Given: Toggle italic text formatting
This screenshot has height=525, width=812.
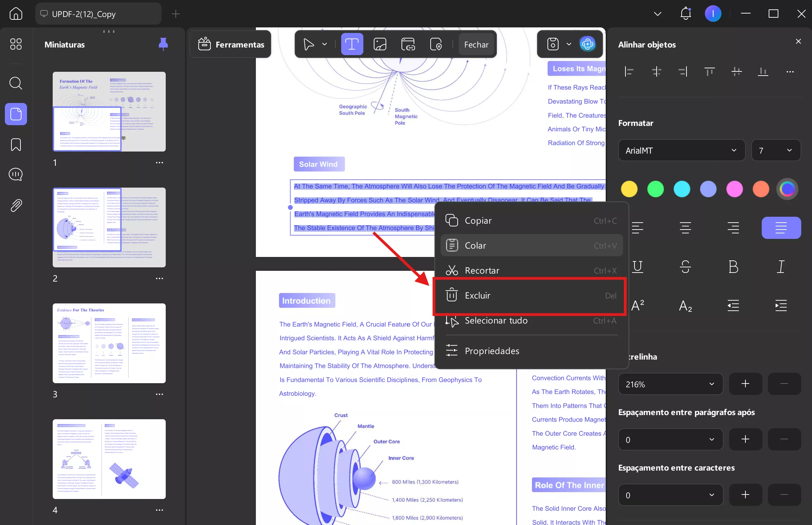Looking at the screenshot, I should point(781,267).
